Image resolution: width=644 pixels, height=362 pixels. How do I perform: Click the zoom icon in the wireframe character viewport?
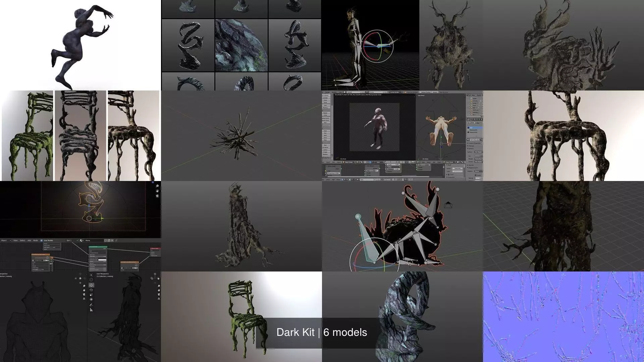(84, 286)
